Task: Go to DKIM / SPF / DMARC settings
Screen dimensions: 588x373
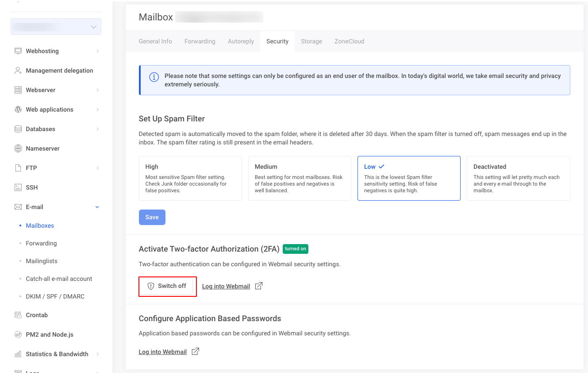Action: pyautogui.click(x=55, y=296)
